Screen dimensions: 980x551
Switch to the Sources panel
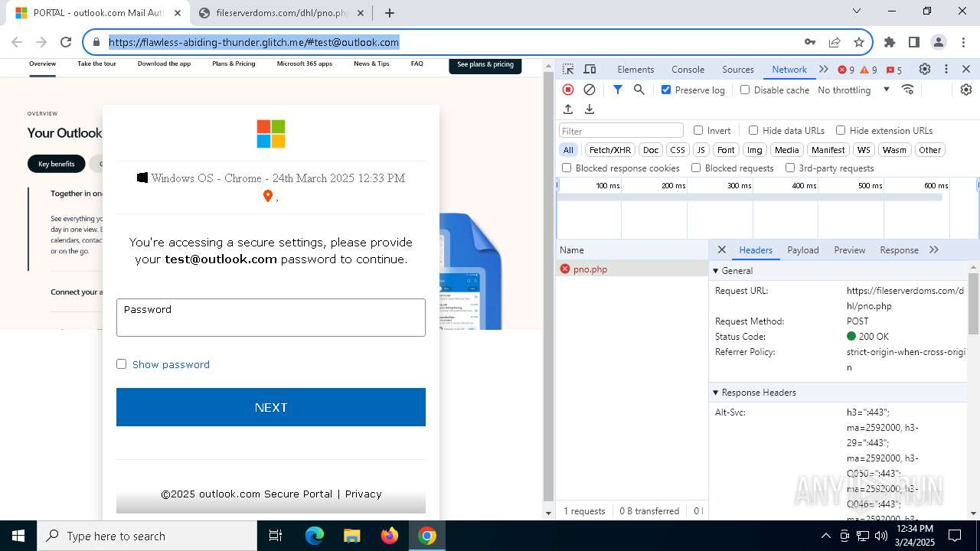(x=738, y=69)
